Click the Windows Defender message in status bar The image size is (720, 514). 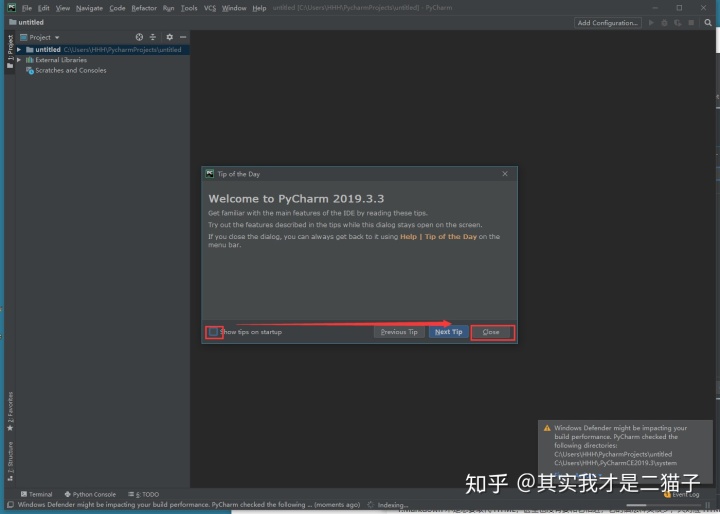(189, 504)
